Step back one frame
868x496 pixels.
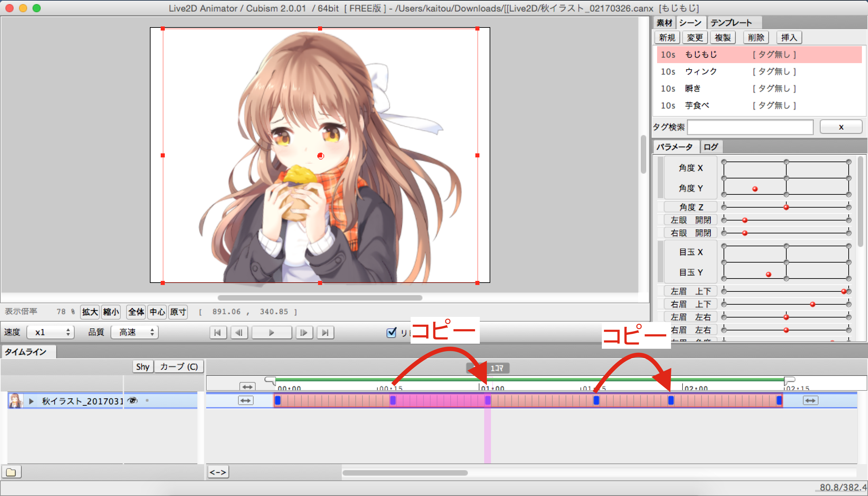(239, 332)
